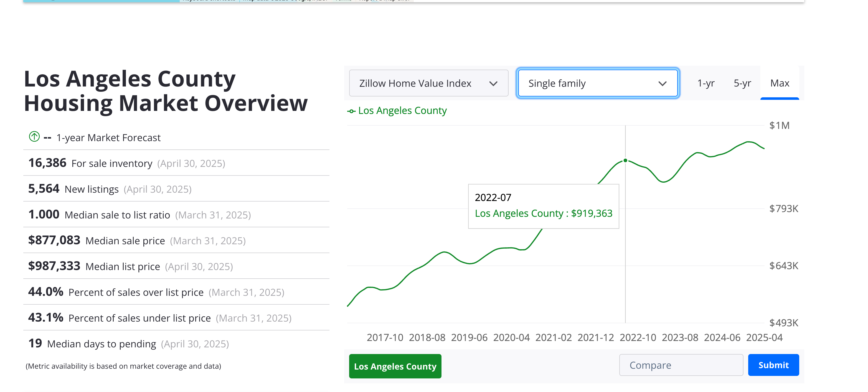The image size is (868, 392).
Task: Click the Los Angeles County legend marker icon
Action: coord(351,111)
